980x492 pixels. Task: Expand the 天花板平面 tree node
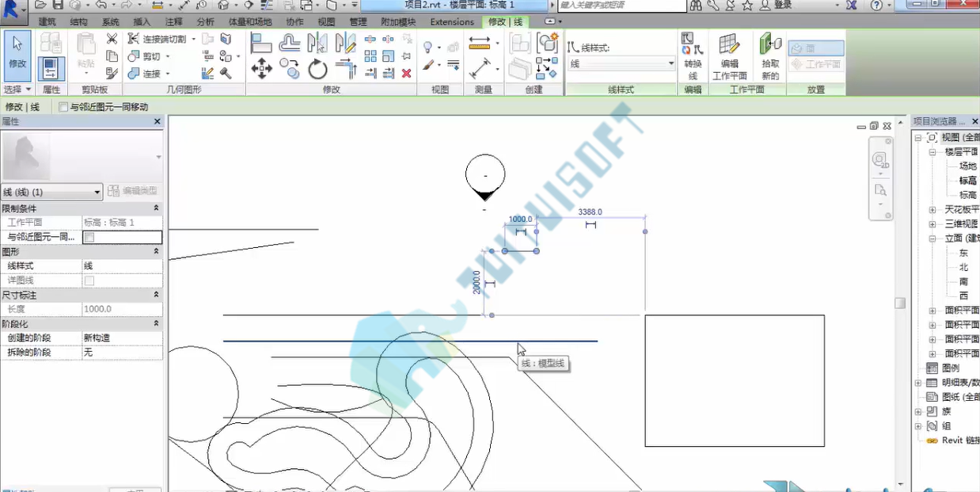pyautogui.click(x=933, y=210)
